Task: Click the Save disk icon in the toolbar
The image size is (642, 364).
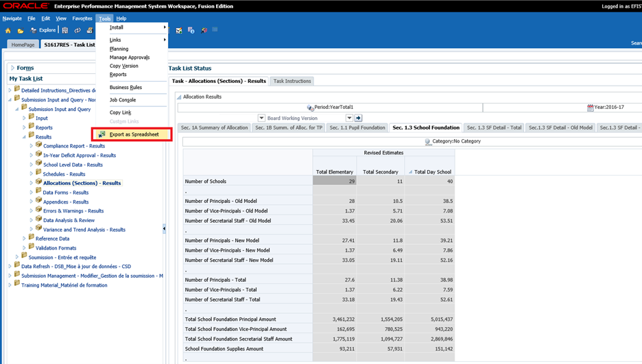Action: pyautogui.click(x=65, y=30)
